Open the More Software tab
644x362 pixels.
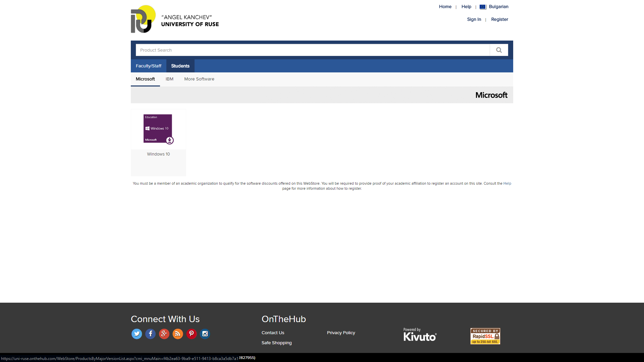click(199, 79)
